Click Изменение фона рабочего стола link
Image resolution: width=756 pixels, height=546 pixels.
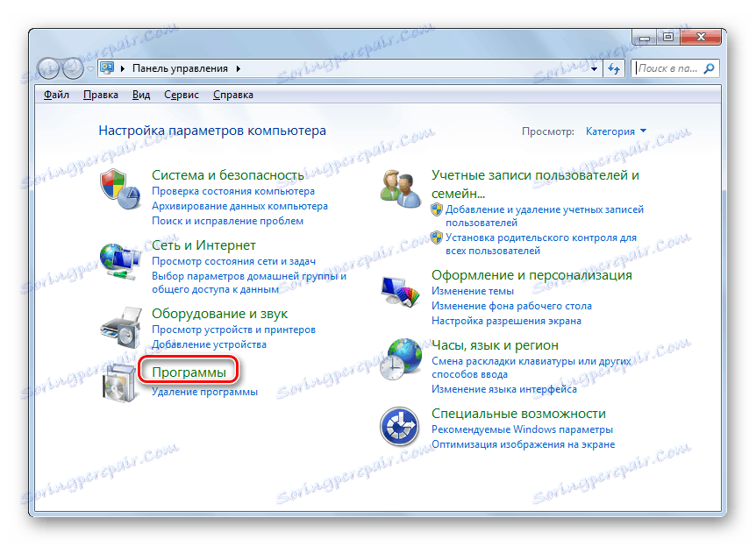tap(511, 306)
